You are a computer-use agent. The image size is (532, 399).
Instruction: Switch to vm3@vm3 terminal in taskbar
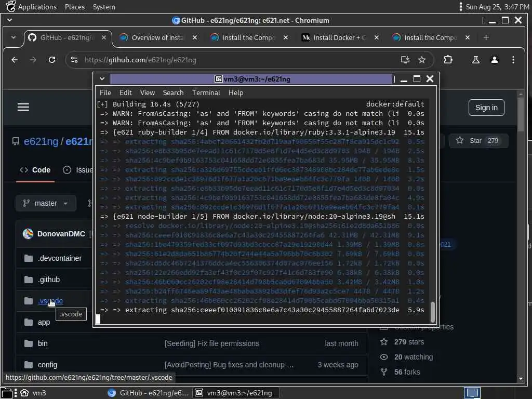pyautogui.click(x=236, y=393)
